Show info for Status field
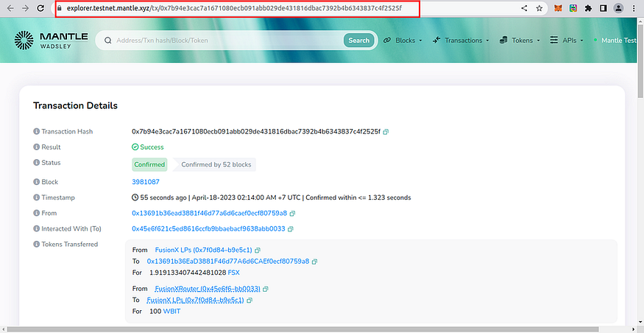The height and width of the screenshot is (333, 644). tap(36, 162)
